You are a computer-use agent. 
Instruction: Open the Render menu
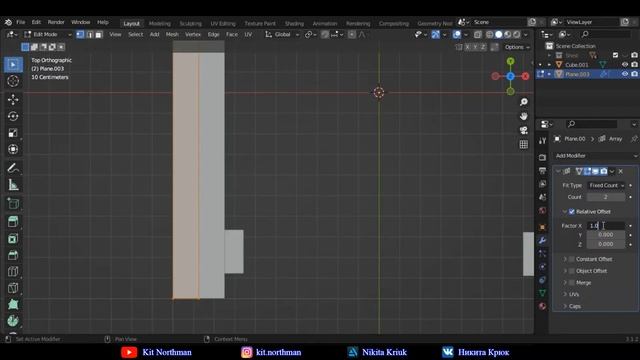[x=56, y=22]
